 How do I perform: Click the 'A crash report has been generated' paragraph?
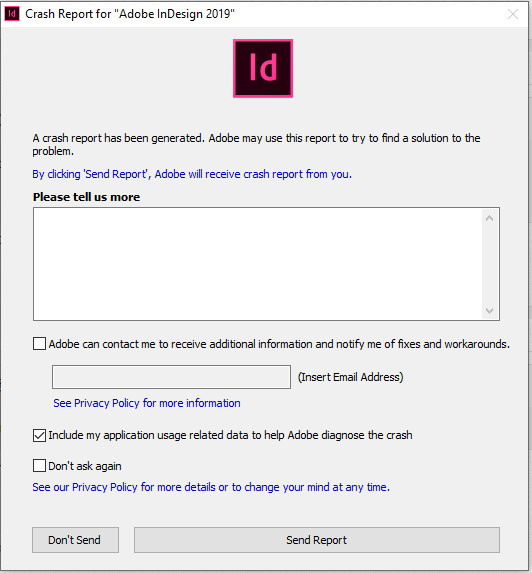pyautogui.click(x=256, y=145)
